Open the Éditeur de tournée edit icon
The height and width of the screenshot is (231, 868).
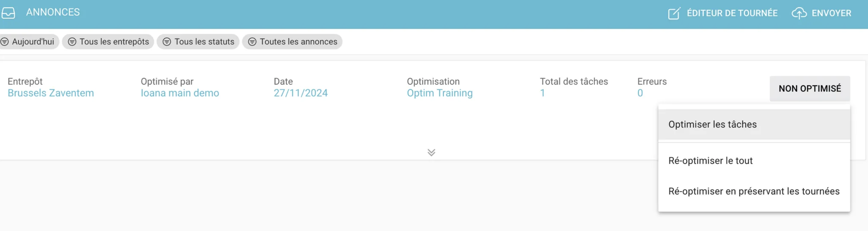(674, 14)
